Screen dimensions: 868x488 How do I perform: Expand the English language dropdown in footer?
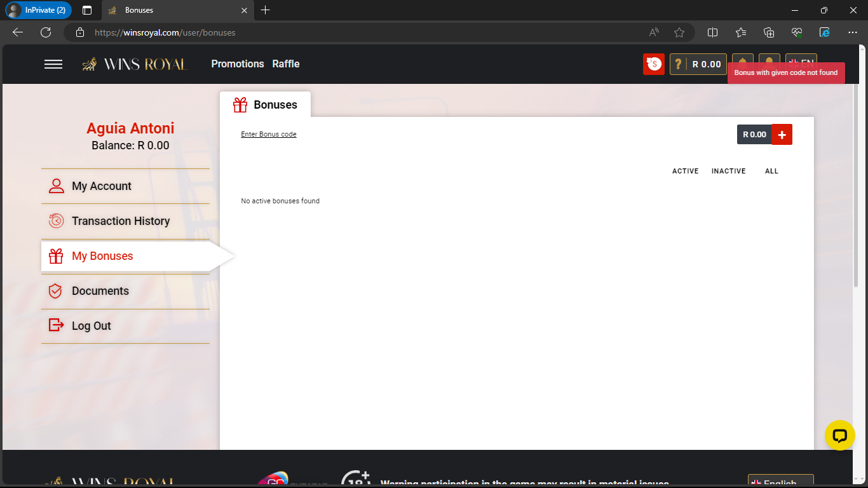click(780, 482)
